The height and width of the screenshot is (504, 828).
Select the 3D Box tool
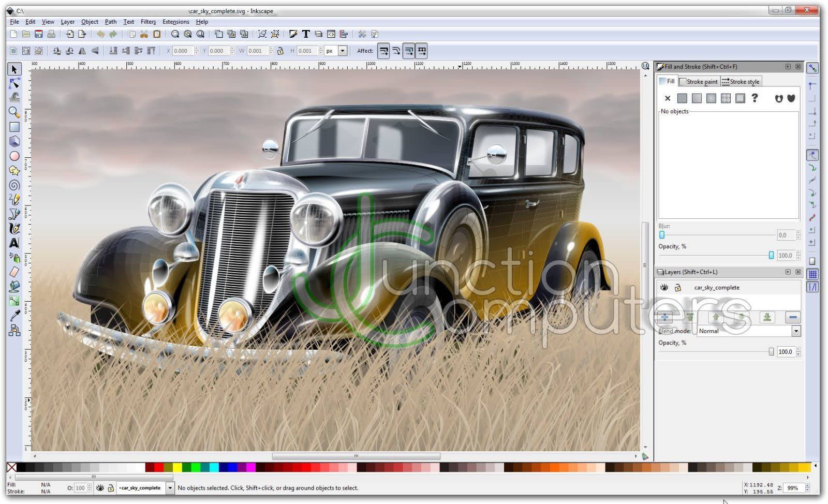[x=14, y=141]
